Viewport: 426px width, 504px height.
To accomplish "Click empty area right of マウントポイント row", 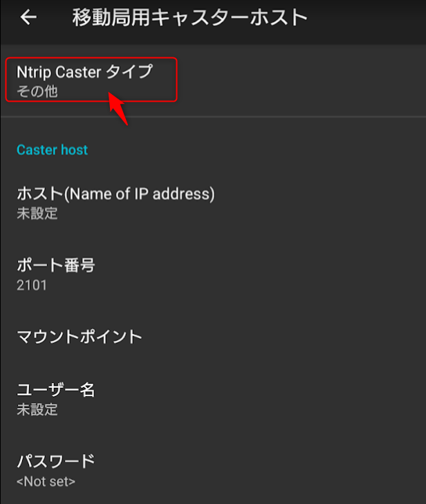I will point(290,337).
